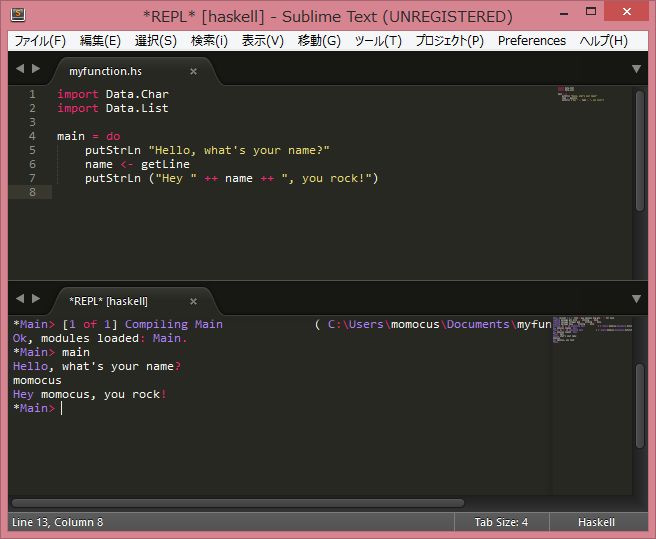This screenshot has width=656, height=539.
Task: Place cursor at last *Main> prompt
Action: [x=62, y=408]
